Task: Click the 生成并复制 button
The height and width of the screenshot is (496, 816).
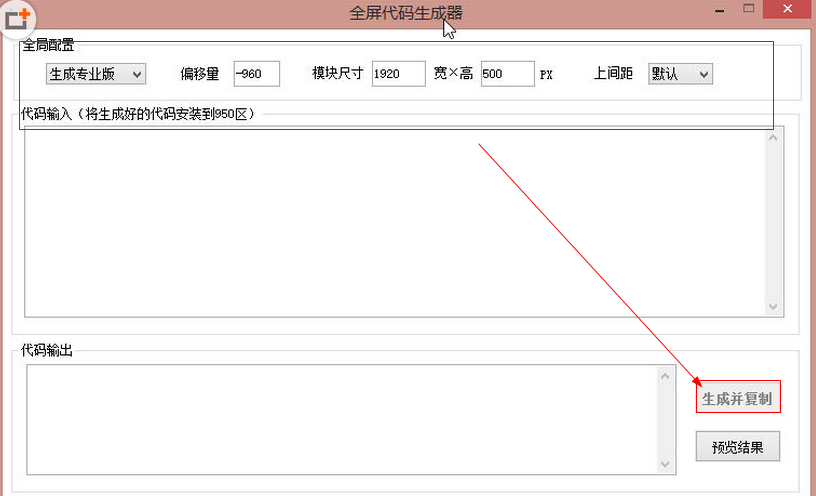Action: (x=737, y=398)
